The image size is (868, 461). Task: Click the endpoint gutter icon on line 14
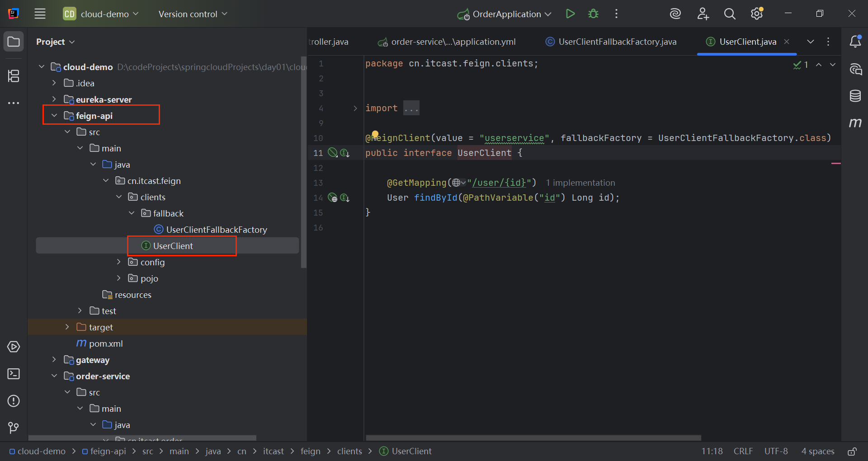coord(333,198)
